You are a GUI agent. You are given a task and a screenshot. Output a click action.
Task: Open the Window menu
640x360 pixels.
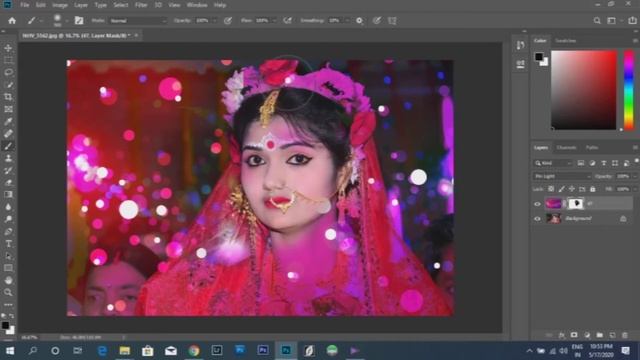point(197,5)
